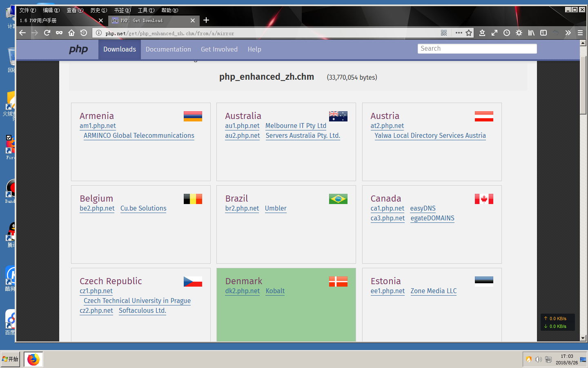Choose the at2.php.net mirror
The height and width of the screenshot is (368, 588).
tap(387, 126)
